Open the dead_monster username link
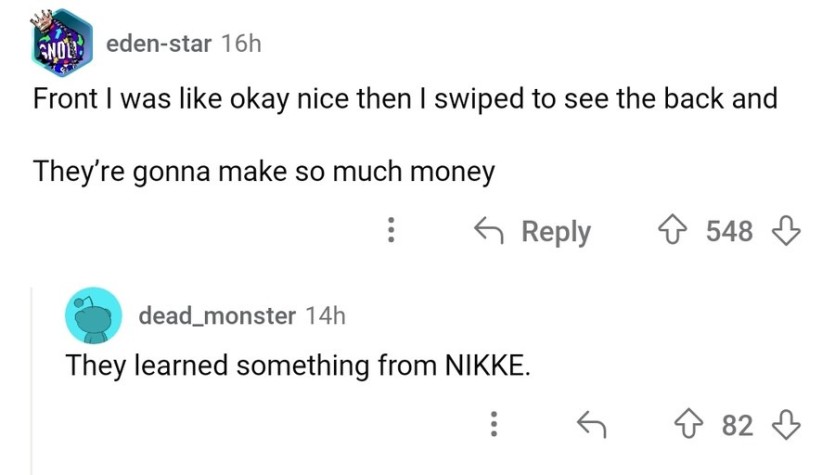The height and width of the screenshot is (475, 835). [x=217, y=316]
